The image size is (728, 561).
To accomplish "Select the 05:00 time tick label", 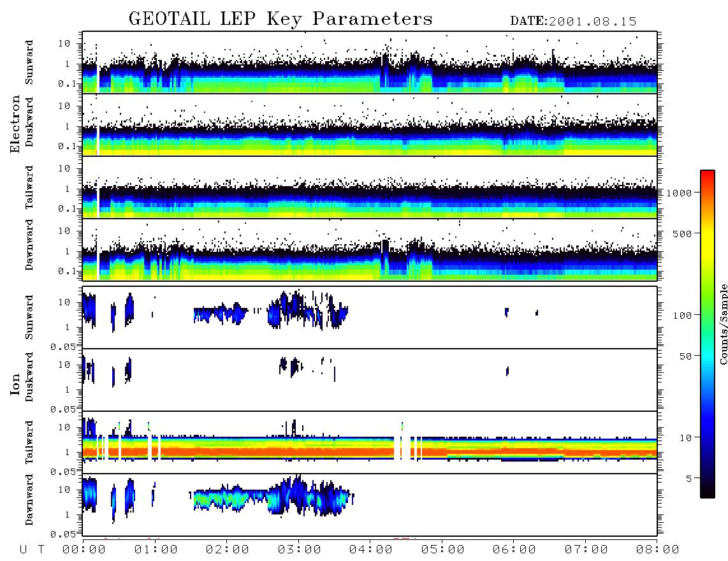I will click(x=443, y=550).
